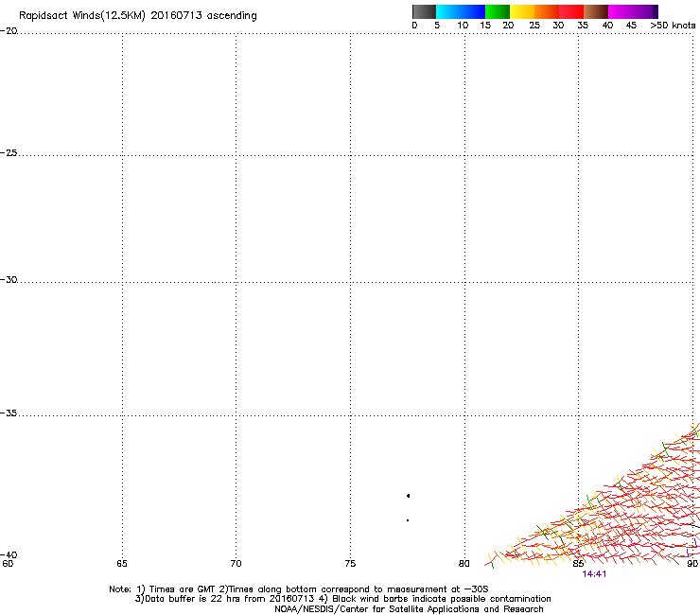
Task: Click the purple swath time '14:41'
Action: click(x=594, y=574)
